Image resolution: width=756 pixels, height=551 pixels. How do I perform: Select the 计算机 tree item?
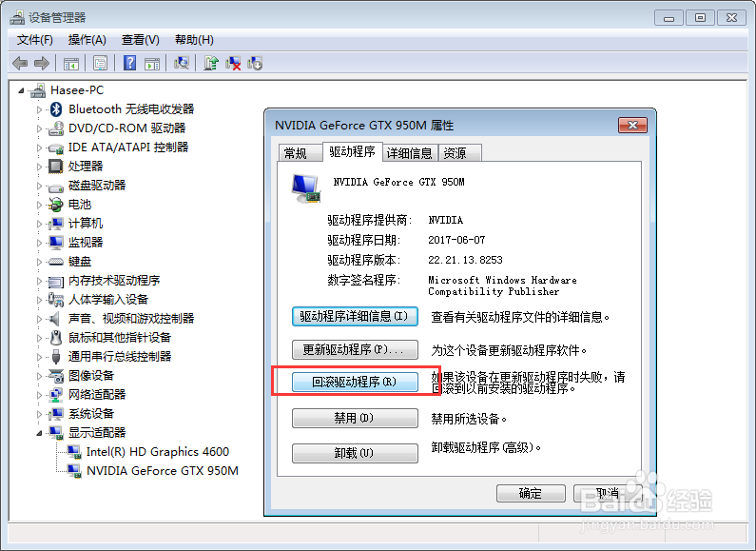point(86,224)
